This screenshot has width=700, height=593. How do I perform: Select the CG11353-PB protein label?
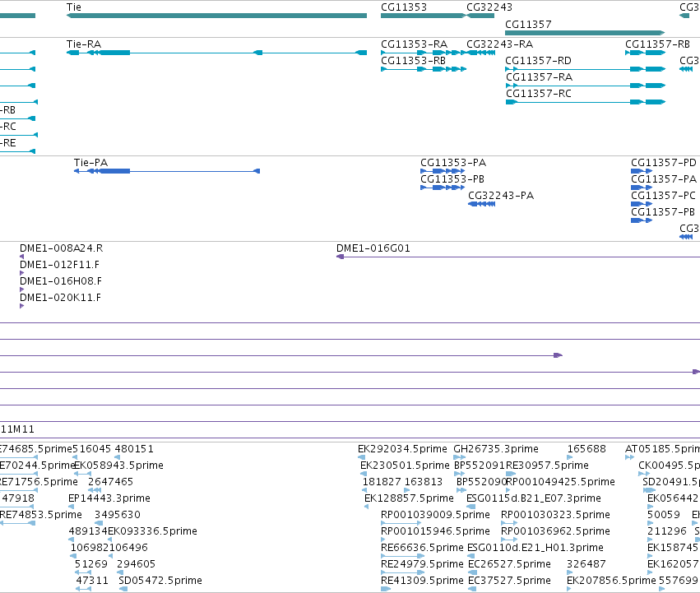tap(452, 179)
